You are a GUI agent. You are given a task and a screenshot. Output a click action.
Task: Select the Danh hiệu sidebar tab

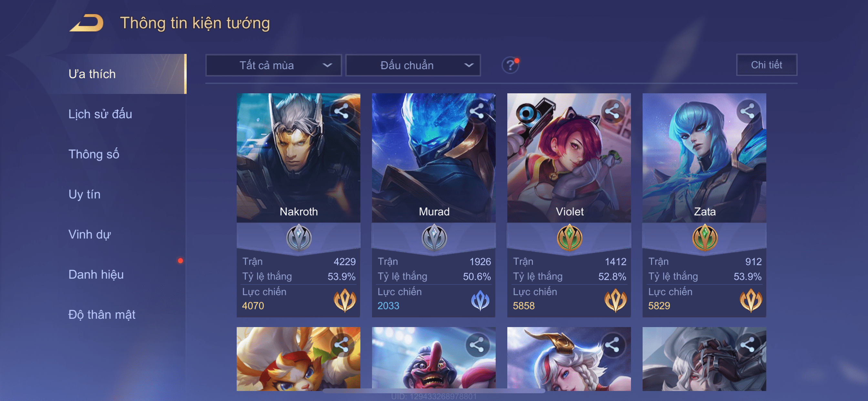pyautogui.click(x=96, y=274)
